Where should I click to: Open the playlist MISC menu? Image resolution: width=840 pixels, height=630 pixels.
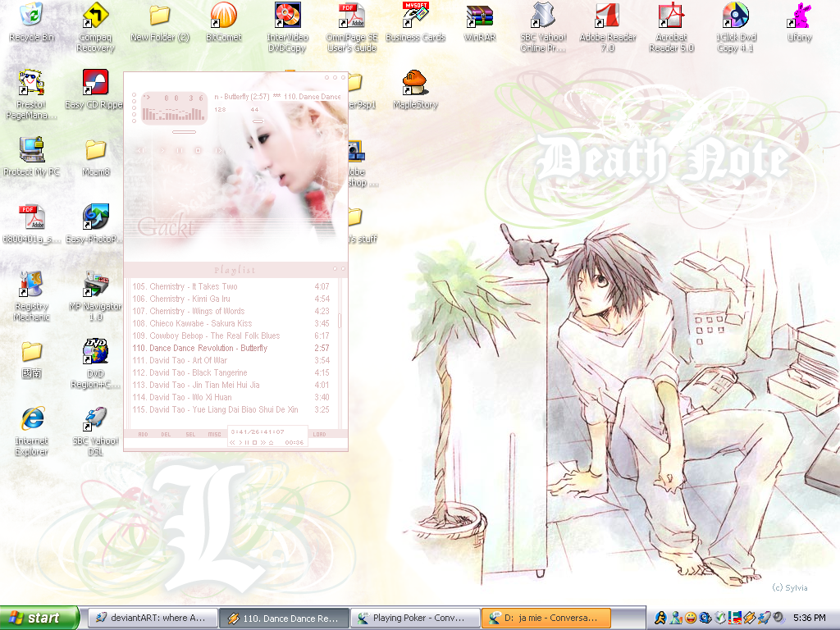(x=214, y=435)
